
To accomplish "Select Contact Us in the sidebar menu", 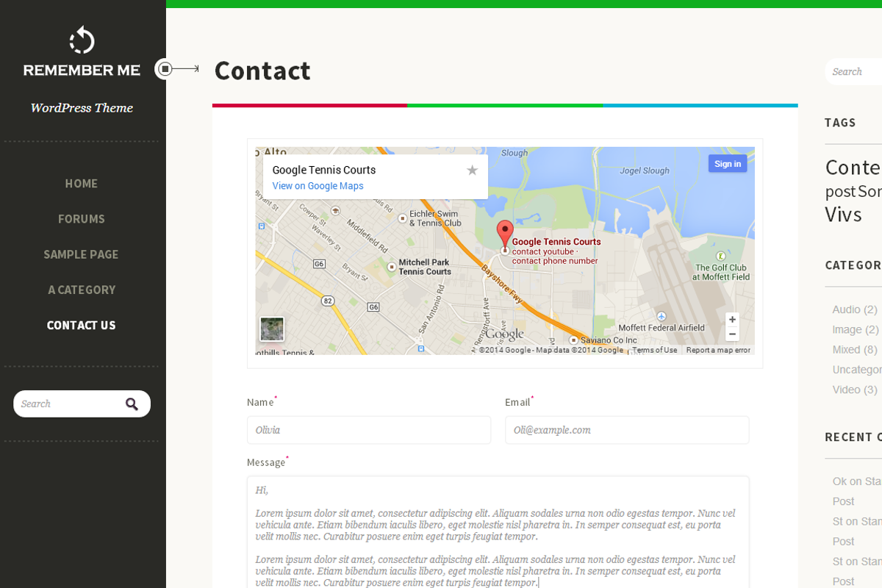I will tap(81, 325).
